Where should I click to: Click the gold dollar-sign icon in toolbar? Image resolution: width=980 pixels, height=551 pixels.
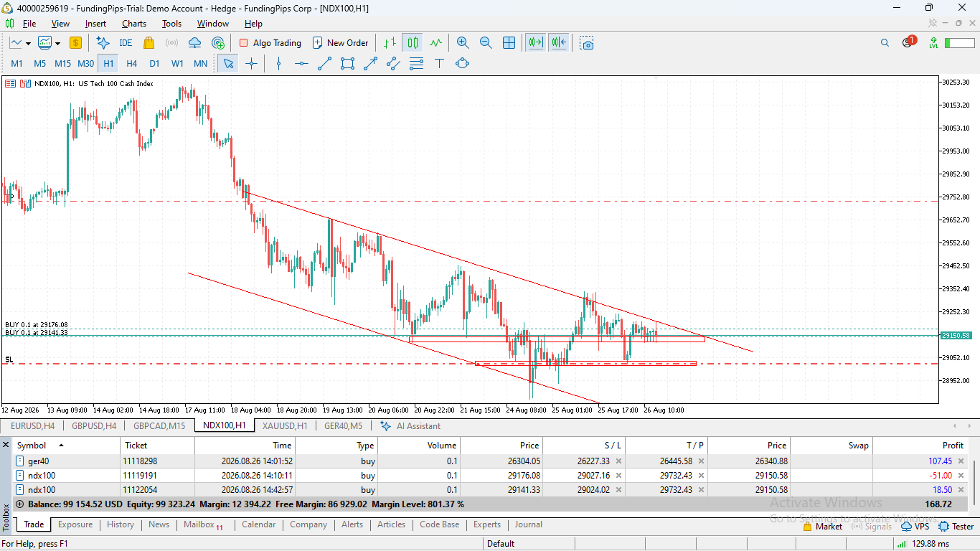(x=75, y=43)
